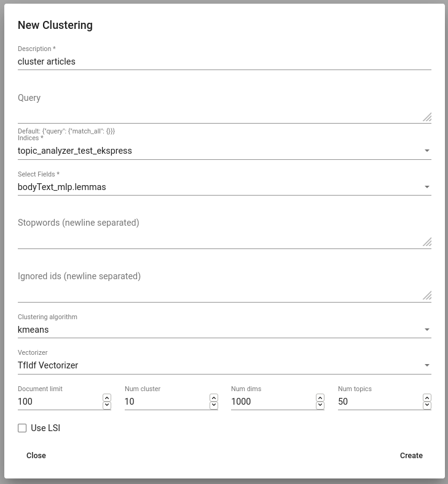Image resolution: width=448 pixels, height=484 pixels.
Task: Lower the Num dims value
Action: pos(320,405)
